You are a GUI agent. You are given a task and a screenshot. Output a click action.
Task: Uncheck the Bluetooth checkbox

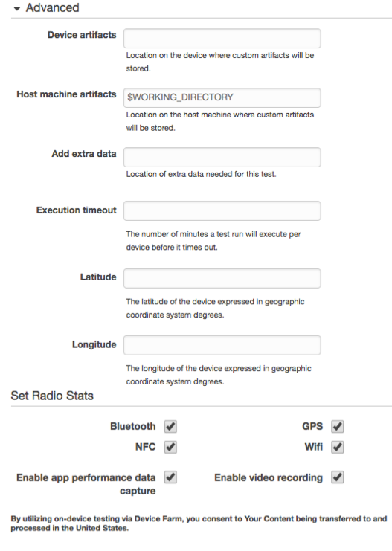click(x=170, y=427)
